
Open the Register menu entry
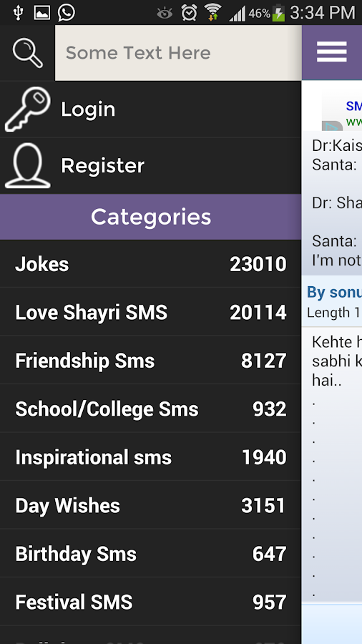tap(151, 165)
